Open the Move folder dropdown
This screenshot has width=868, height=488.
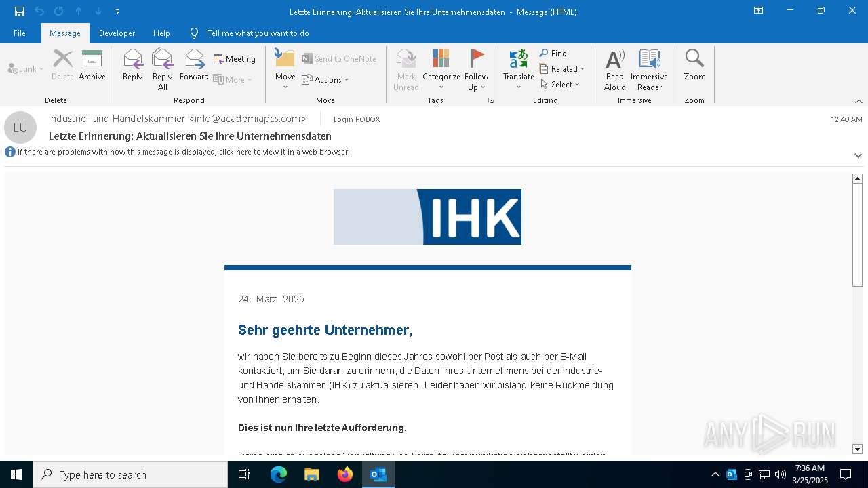point(285,70)
